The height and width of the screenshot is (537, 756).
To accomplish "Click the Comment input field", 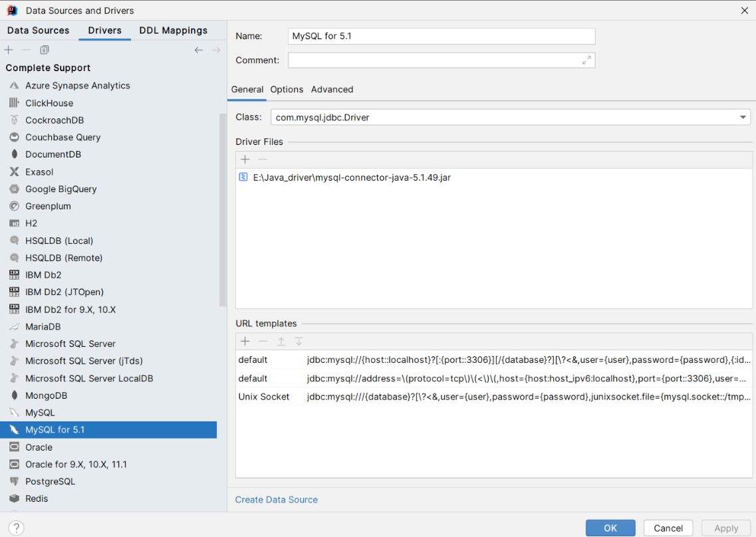I will click(441, 60).
